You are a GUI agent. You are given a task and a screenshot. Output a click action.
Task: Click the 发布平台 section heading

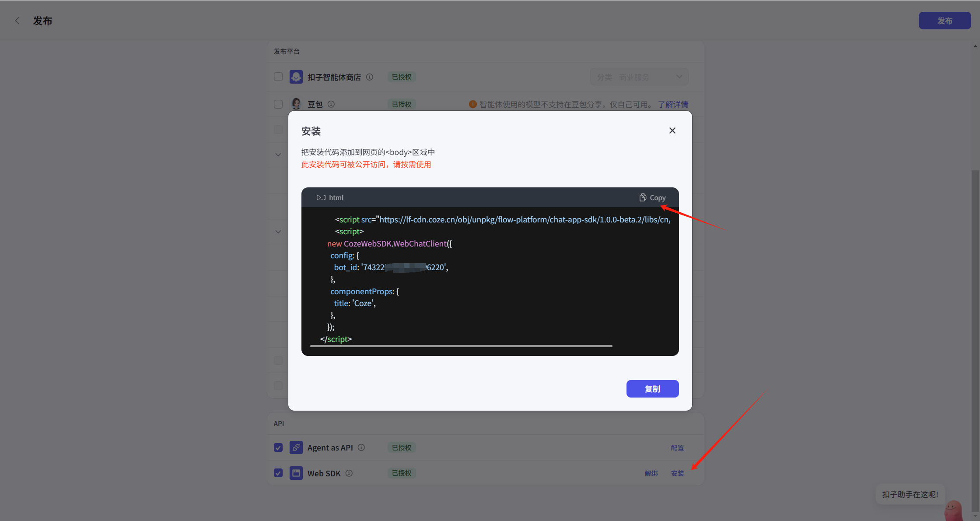click(287, 51)
